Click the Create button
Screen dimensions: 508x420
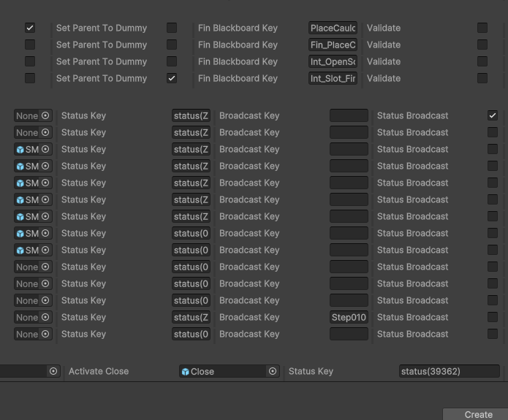point(477,414)
